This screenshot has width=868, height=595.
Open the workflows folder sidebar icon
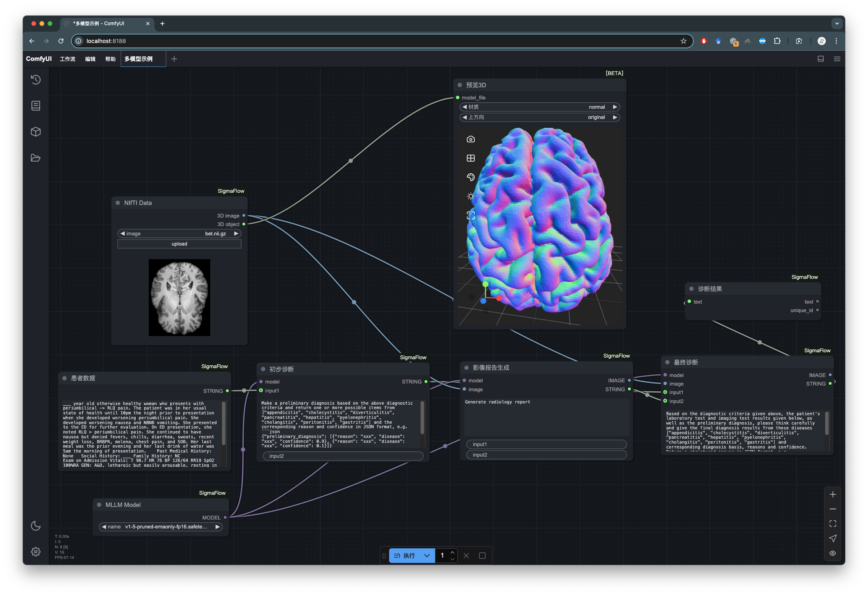[36, 158]
